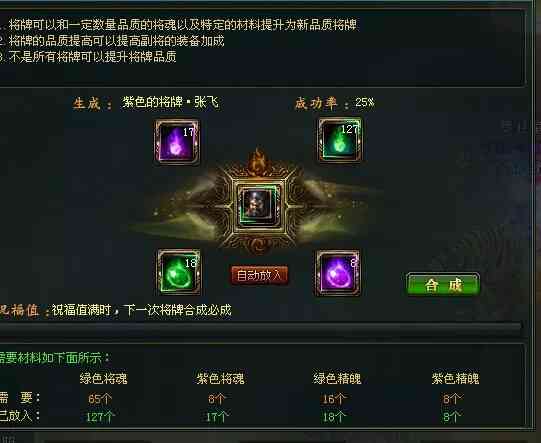The image size is (541, 443).
Task: Click the swirl ornament below center slot
Action: click(258, 246)
